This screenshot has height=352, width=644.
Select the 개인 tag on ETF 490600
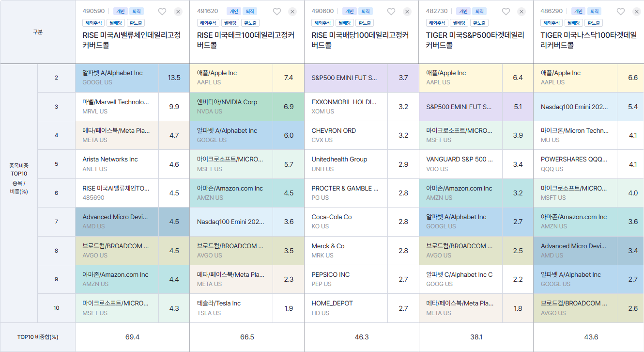pos(349,11)
